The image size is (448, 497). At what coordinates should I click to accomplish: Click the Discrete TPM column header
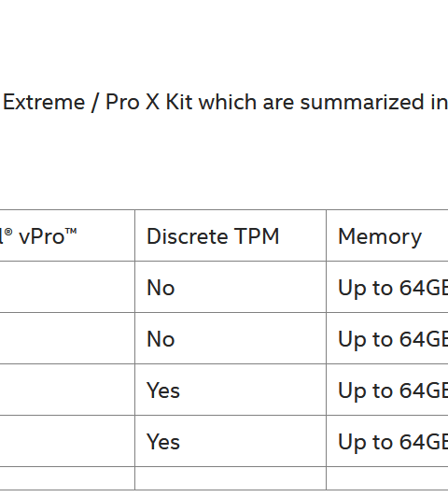[231, 235]
